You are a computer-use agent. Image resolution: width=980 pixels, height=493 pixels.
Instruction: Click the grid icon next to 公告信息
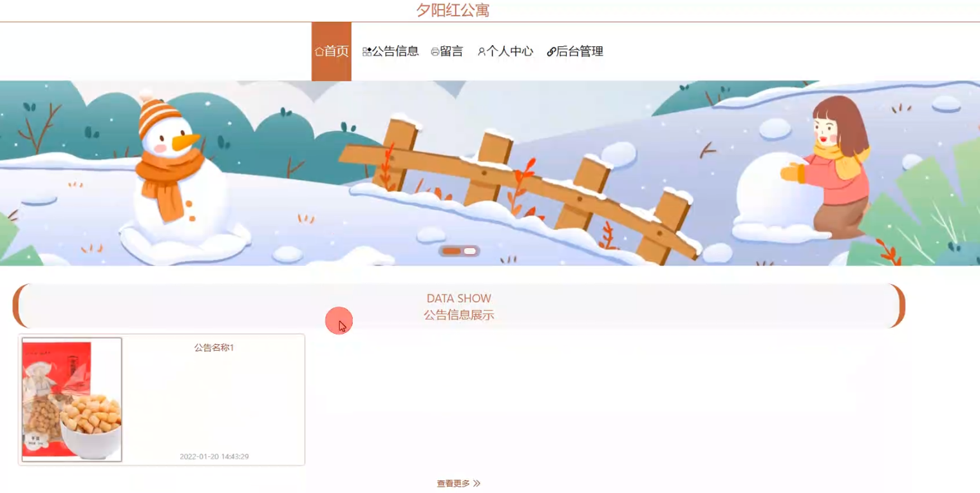click(367, 52)
